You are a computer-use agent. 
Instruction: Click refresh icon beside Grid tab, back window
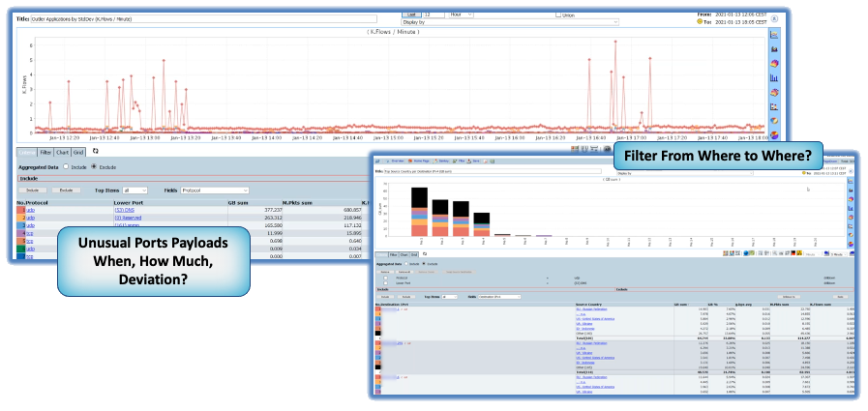tap(95, 151)
